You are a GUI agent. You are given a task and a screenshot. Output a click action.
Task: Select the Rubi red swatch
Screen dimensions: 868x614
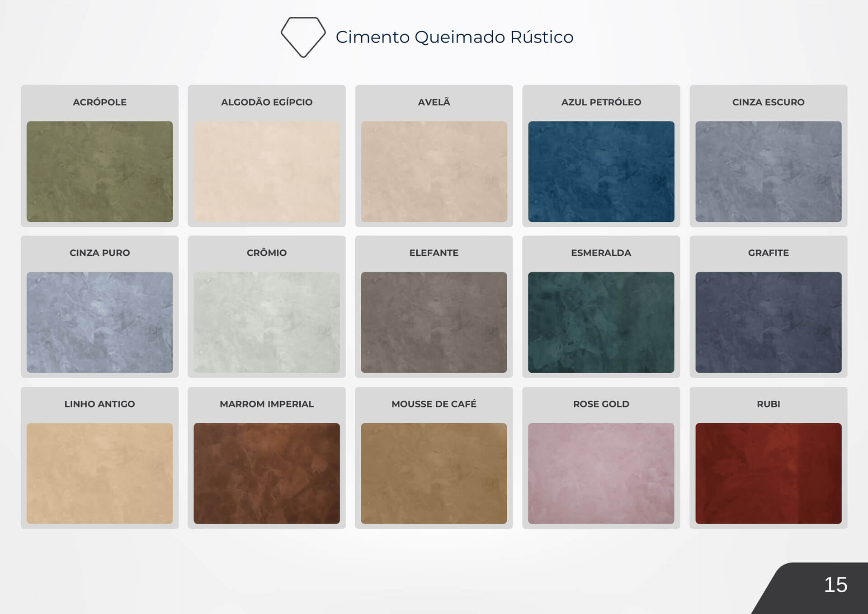point(769,473)
